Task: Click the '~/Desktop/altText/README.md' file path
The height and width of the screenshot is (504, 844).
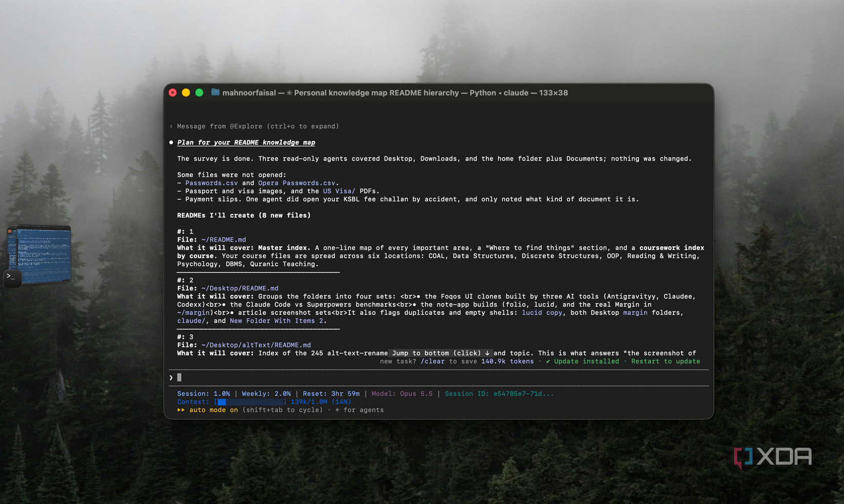Action: click(x=256, y=345)
